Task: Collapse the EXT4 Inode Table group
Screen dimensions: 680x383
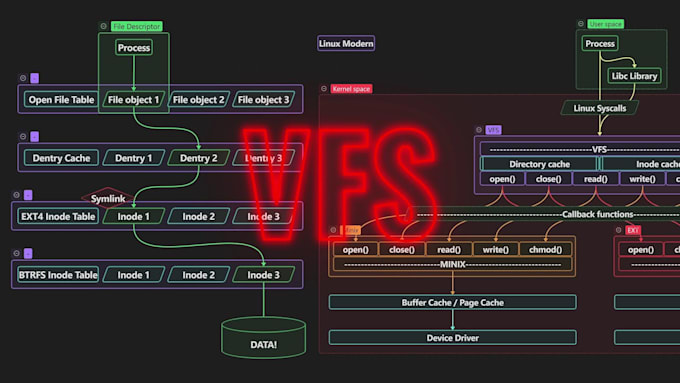Action: click(x=16, y=195)
